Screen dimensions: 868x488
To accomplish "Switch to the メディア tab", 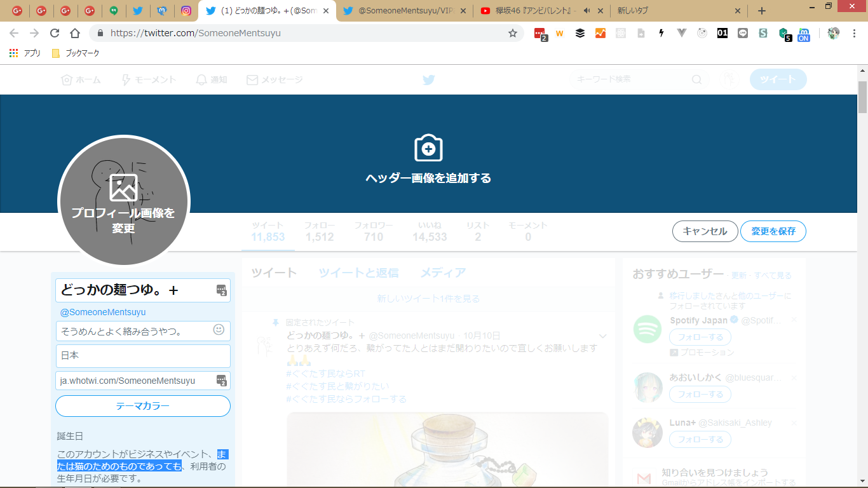I will tap(443, 273).
